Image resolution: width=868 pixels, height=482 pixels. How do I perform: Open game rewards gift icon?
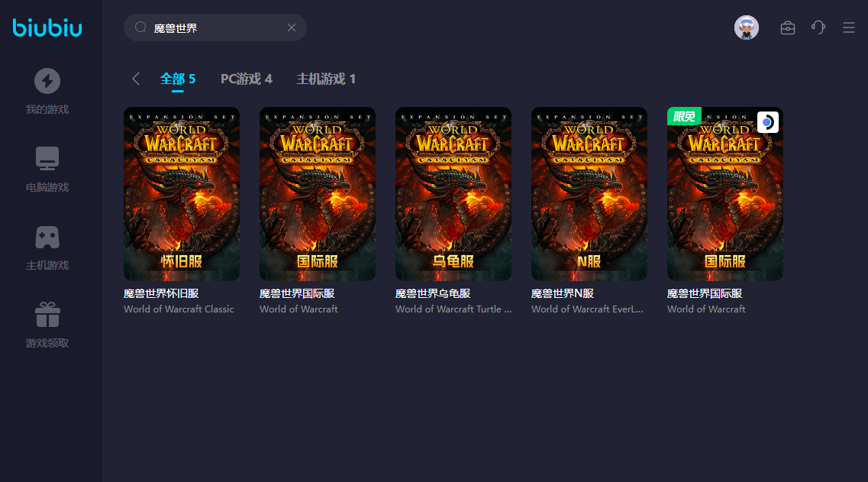pyautogui.click(x=47, y=315)
